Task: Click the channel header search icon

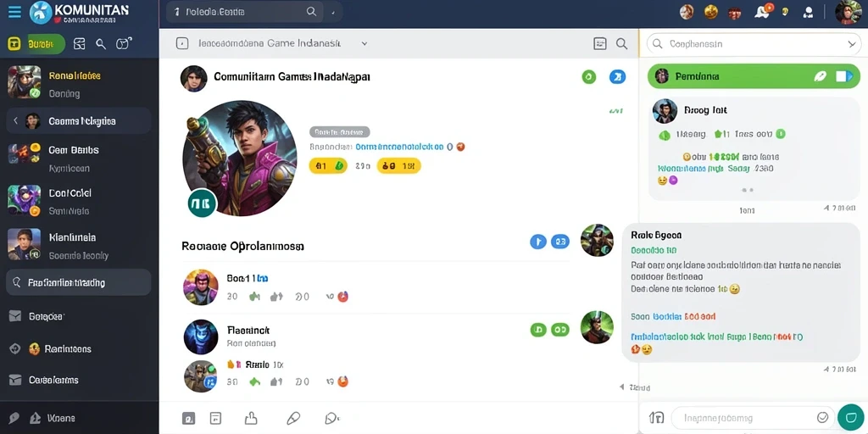Action: (x=621, y=44)
